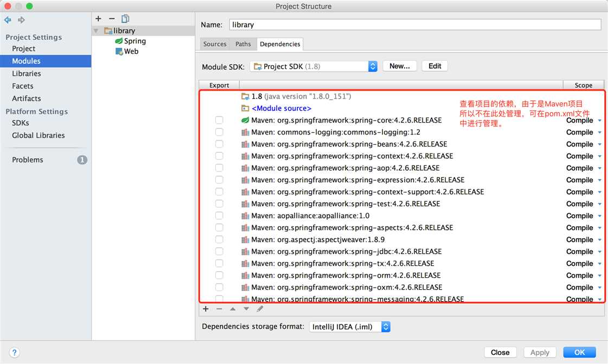Click the aopalliance library icon
The width and height of the screenshot is (608, 364).
(245, 216)
